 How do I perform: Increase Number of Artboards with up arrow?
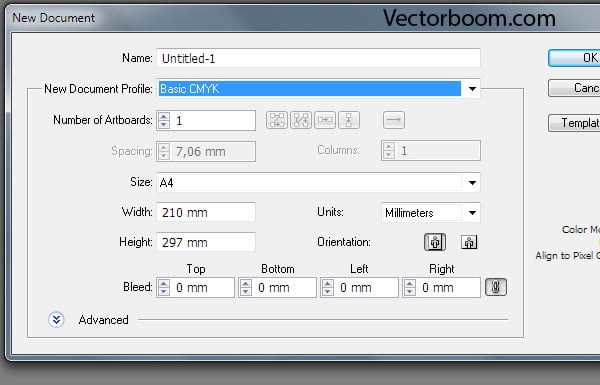(x=164, y=116)
